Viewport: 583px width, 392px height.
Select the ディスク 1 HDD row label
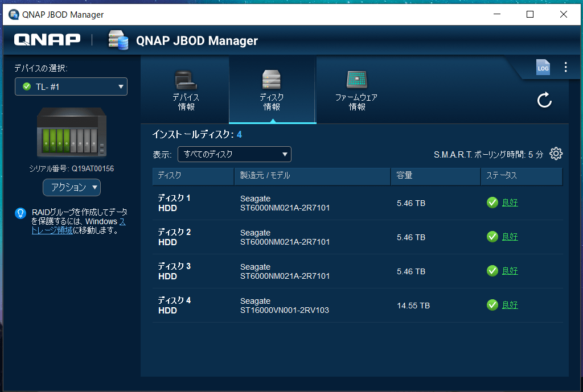point(174,203)
